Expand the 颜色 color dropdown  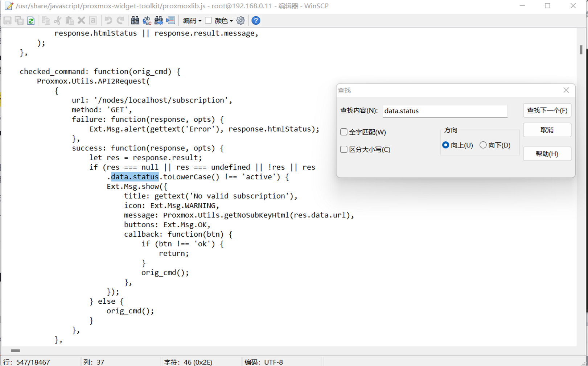coord(224,21)
